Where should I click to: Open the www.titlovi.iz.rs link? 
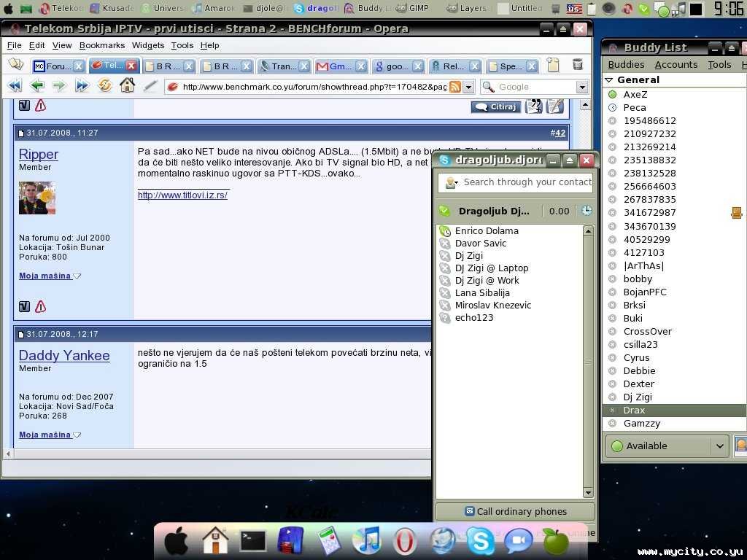pyautogui.click(x=182, y=195)
